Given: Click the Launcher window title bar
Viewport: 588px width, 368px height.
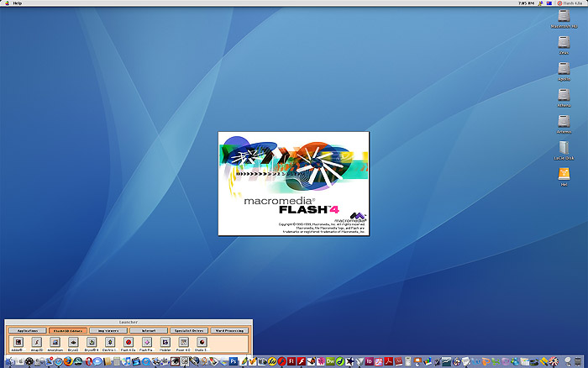Looking at the screenshot, I should tap(129, 323).
